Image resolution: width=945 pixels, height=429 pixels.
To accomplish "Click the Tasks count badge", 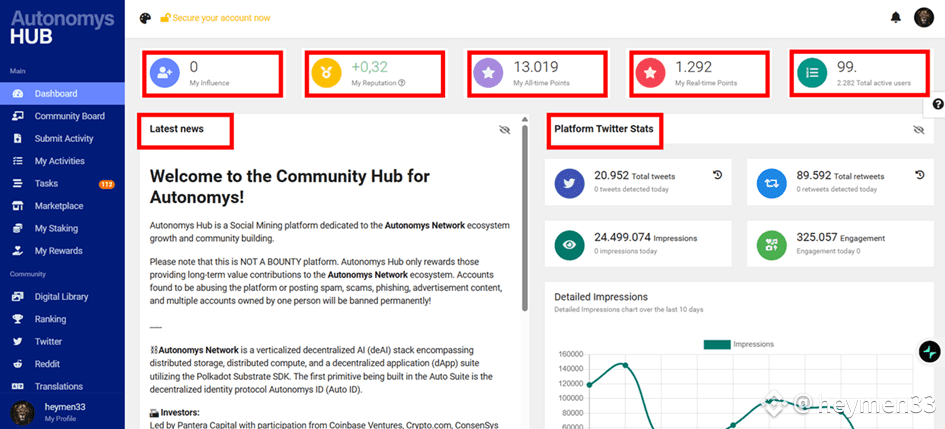I will coord(107,184).
